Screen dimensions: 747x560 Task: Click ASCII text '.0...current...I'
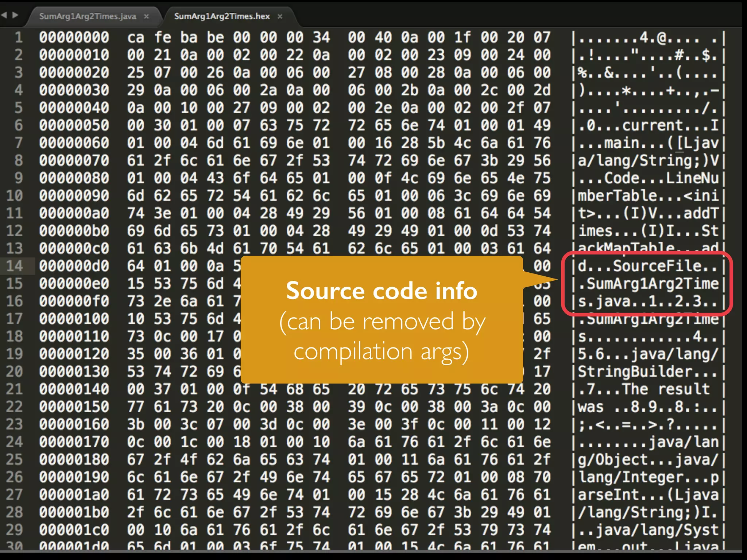pos(648,125)
